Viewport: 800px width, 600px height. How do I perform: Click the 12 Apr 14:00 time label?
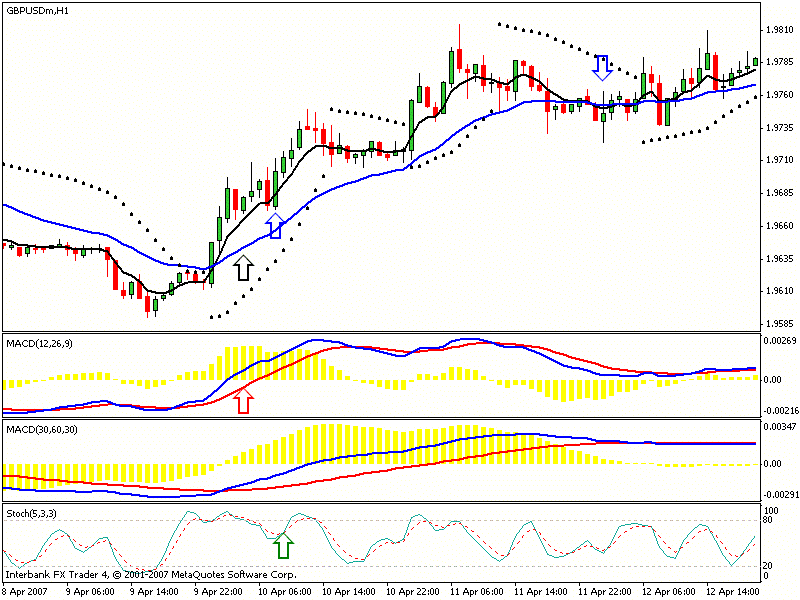tap(732, 592)
